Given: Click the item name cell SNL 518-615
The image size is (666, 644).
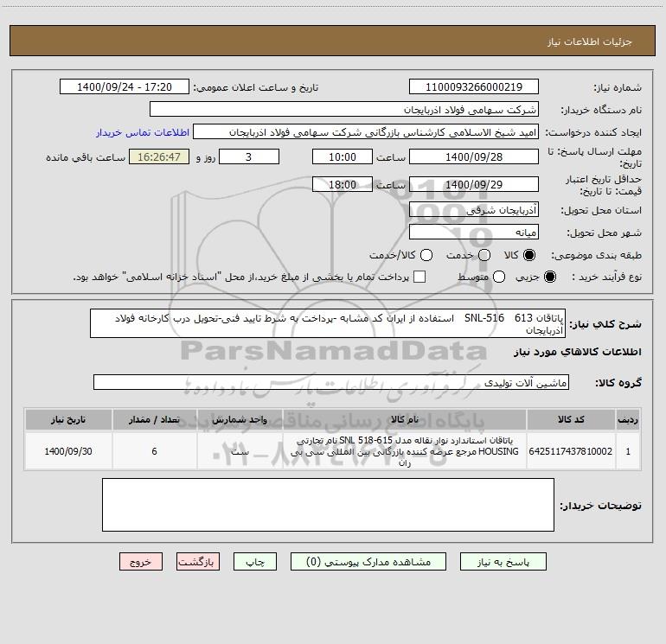Looking at the screenshot, I should point(405,451).
